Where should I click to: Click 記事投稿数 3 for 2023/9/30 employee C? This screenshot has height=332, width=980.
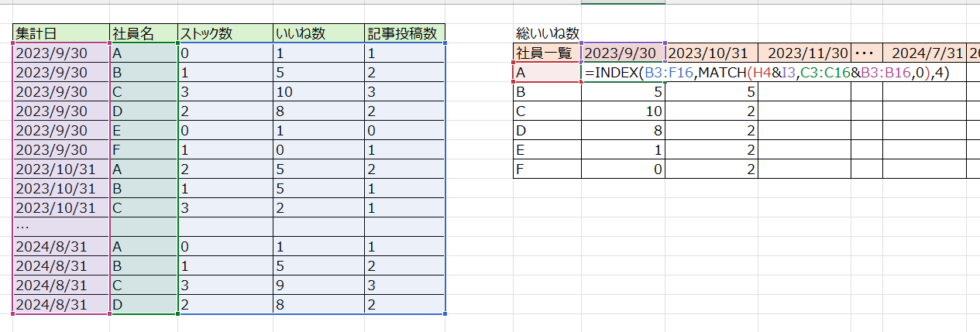pyautogui.click(x=405, y=92)
